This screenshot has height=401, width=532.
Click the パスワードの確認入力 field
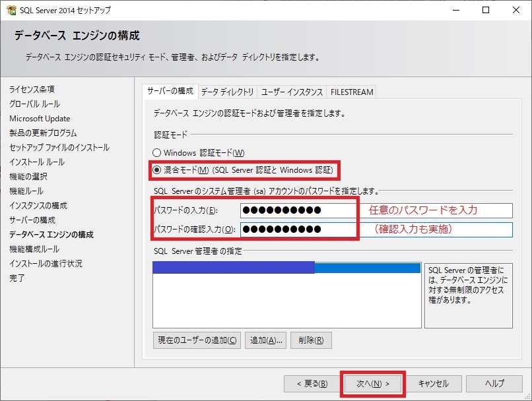[376, 230]
